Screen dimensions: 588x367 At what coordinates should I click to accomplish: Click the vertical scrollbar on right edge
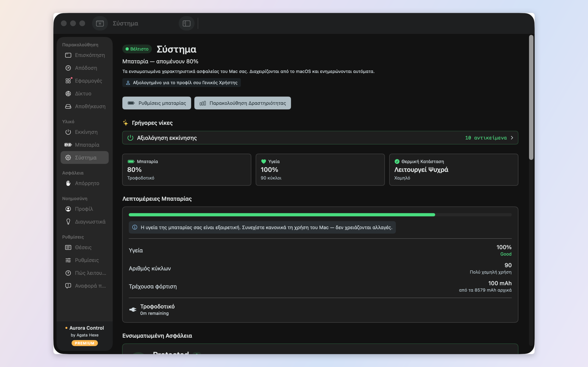coord(531,97)
